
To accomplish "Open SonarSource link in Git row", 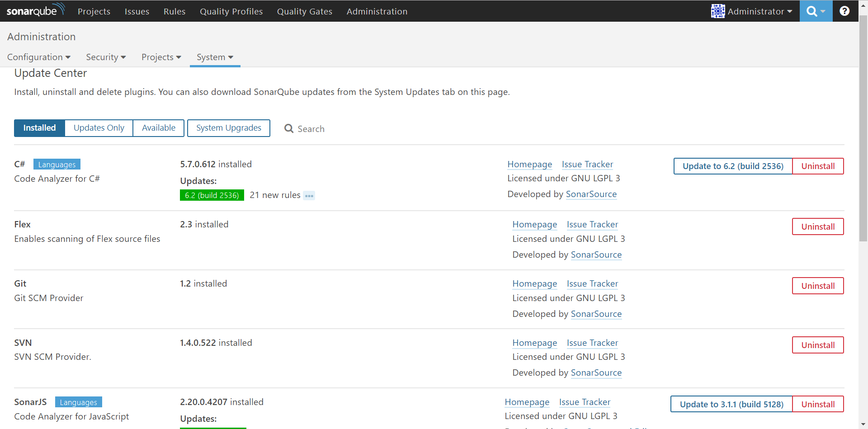I will pyautogui.click(x=596, y=314).
